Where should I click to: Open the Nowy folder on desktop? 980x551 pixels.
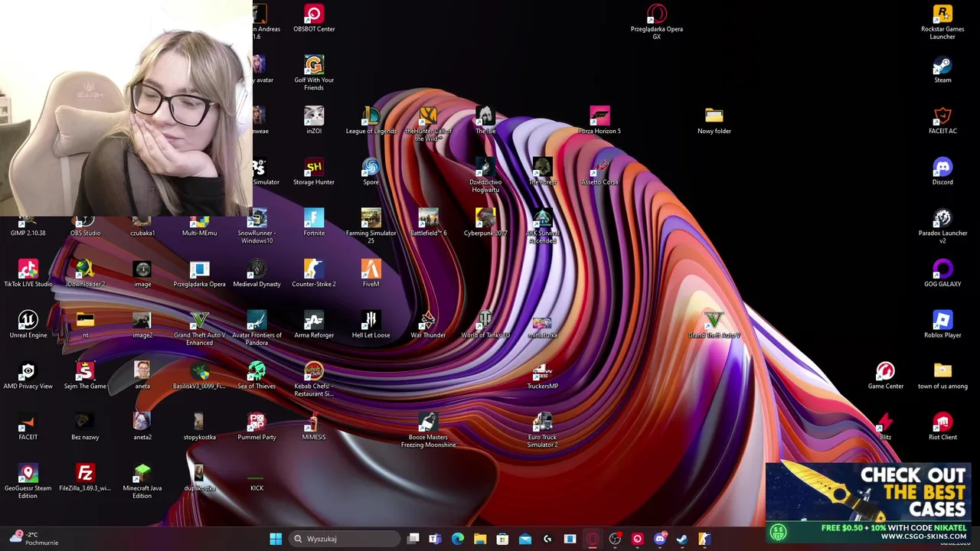(714, 121)
